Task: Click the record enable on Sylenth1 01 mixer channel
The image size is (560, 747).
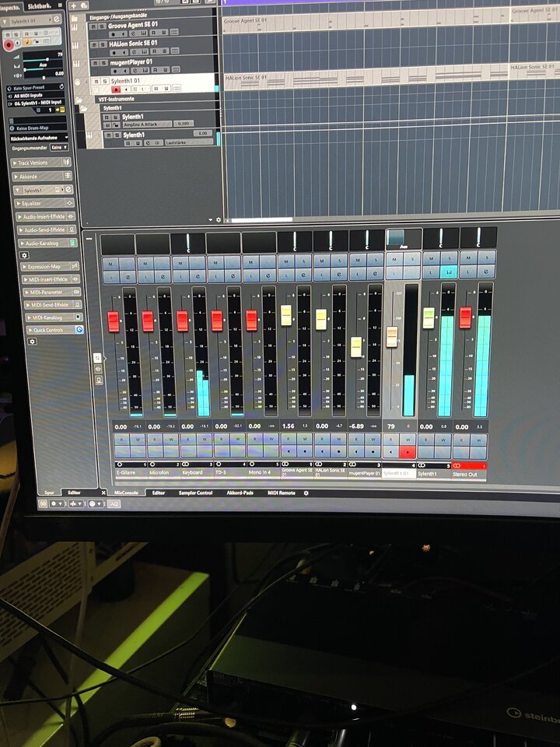Action: 407,451
